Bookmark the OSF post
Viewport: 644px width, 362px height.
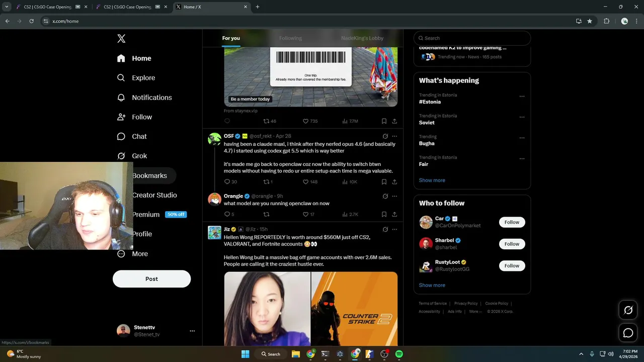coord(384,182)
